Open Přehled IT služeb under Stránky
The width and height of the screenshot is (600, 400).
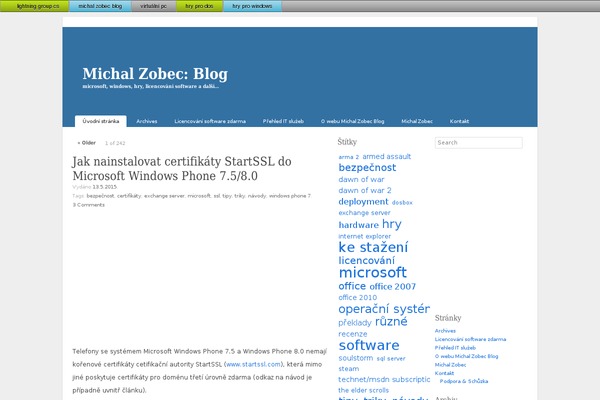coord(455,348)
